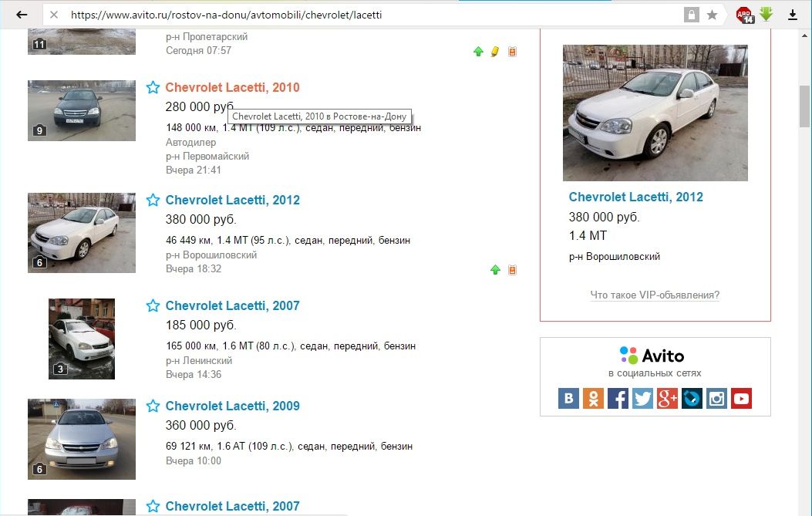812x516 pixels.
Task: Go back using the browser back arrow
Action: click(x=22, y=15)
